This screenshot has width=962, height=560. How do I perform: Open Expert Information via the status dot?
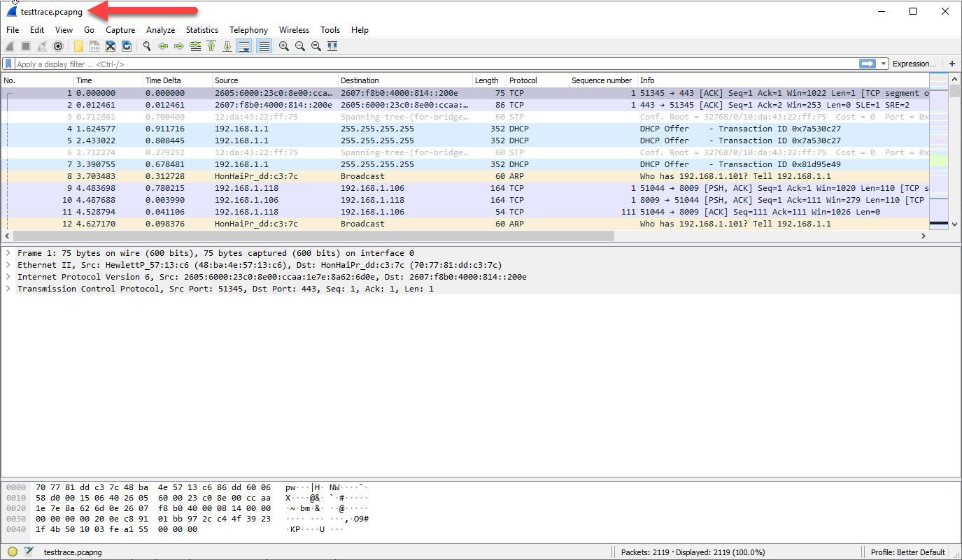point(12,552)
